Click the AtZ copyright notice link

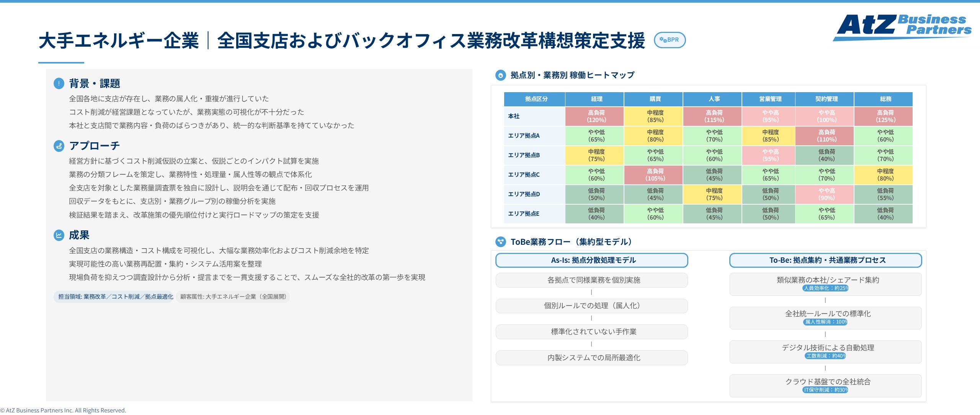64,410
